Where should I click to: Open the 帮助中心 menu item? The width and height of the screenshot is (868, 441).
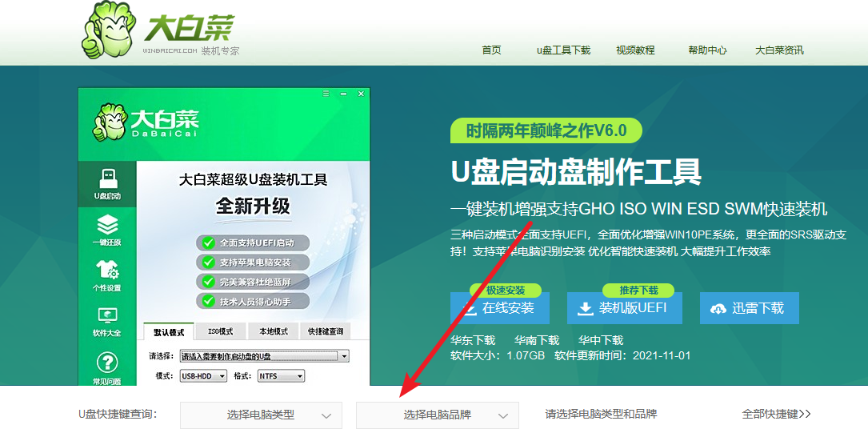707,50
